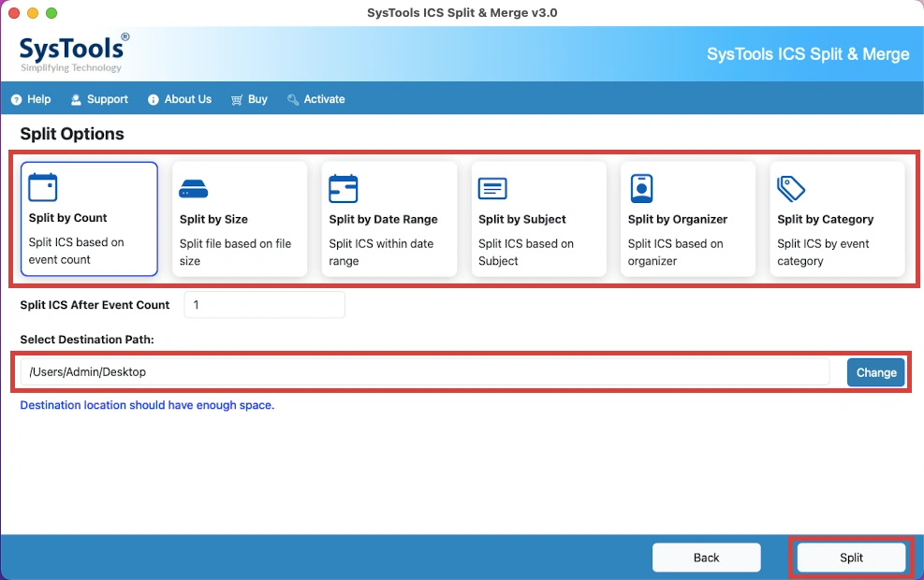Click the Split by Category tag icon
This screenshot has width=924, height=580.
coord(791,188)
